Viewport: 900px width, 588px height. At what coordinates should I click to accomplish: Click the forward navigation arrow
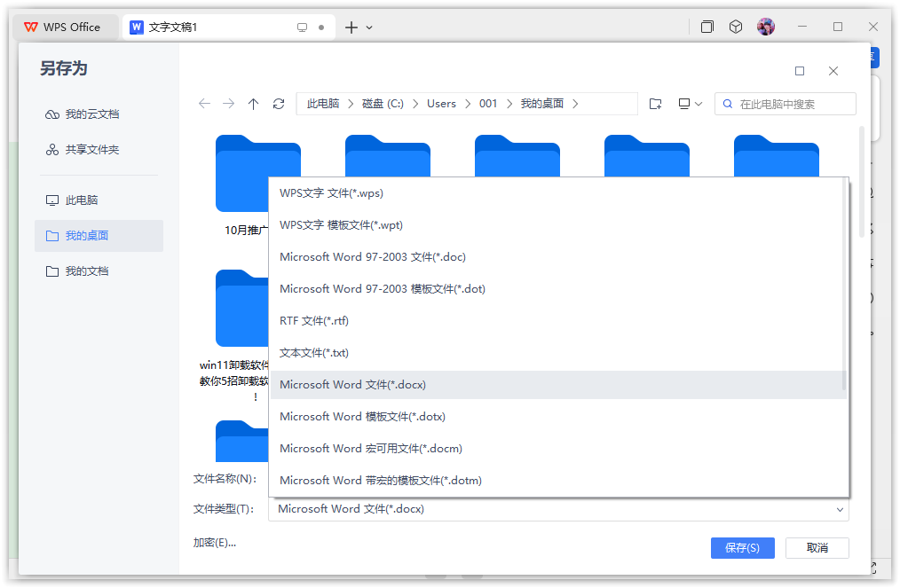point(229,104)
